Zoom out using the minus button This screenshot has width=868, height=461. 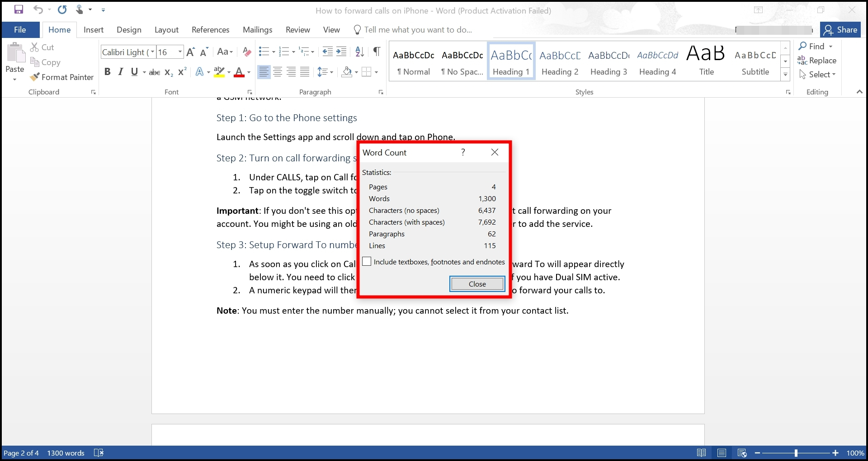(757, 453)
